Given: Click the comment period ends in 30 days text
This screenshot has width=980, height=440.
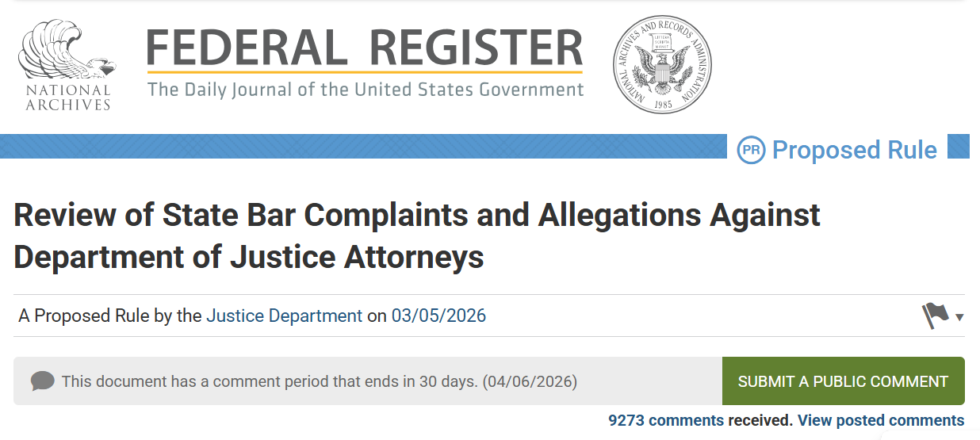Looking at the screenshot, I should (x=270, y=381).
